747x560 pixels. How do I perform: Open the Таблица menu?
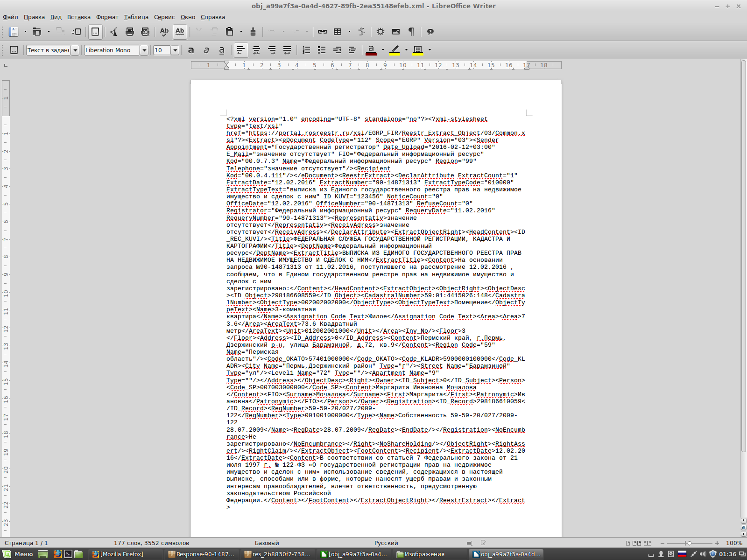point(136,17)
